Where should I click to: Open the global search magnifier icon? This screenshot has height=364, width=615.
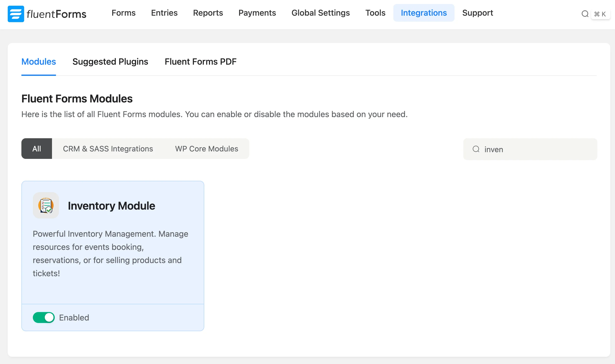(x=585, y=14)
